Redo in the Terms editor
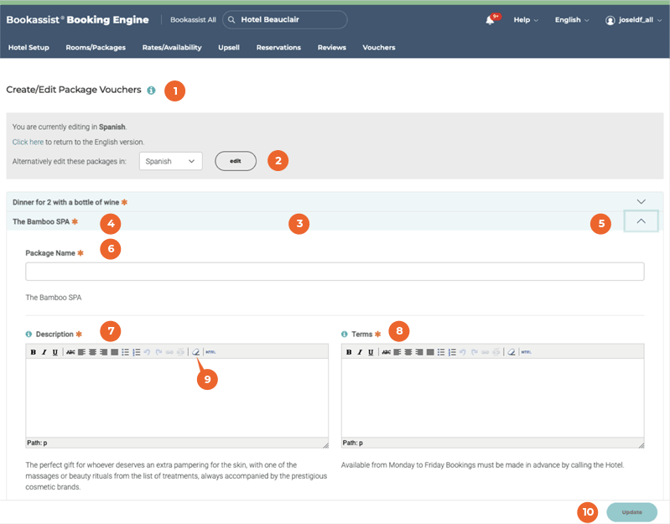Image resolution: width=670 pixels, height=524 pixels. pyautogui.click(x=474, y=352)
